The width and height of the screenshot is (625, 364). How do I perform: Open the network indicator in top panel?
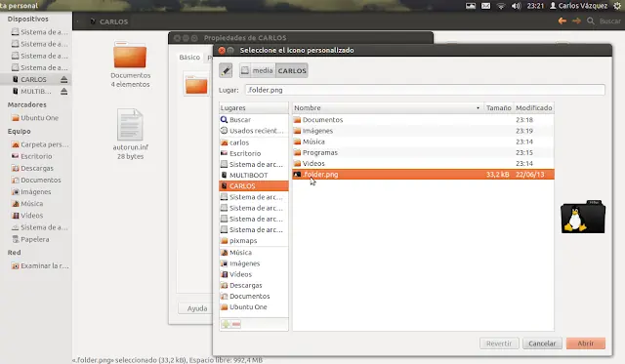[x=501, y=6]
